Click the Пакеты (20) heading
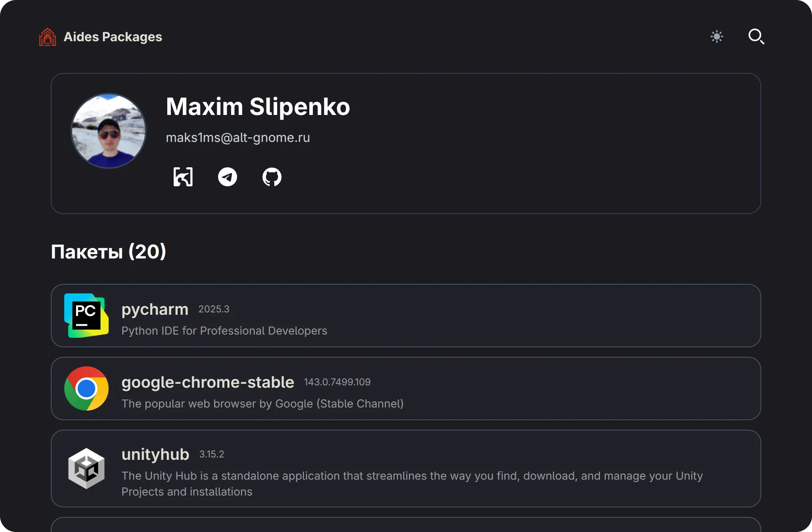The image size is (812, 532). [x=108, y=251]
